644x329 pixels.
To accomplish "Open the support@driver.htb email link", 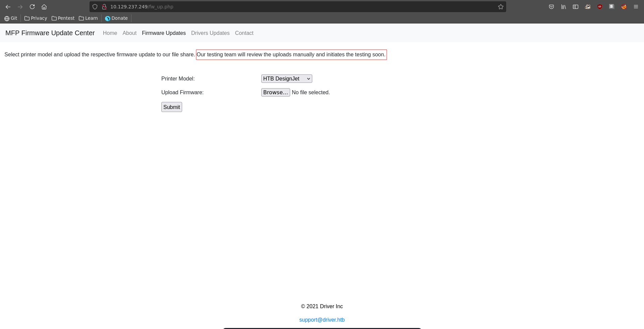I will coord(322,320).
